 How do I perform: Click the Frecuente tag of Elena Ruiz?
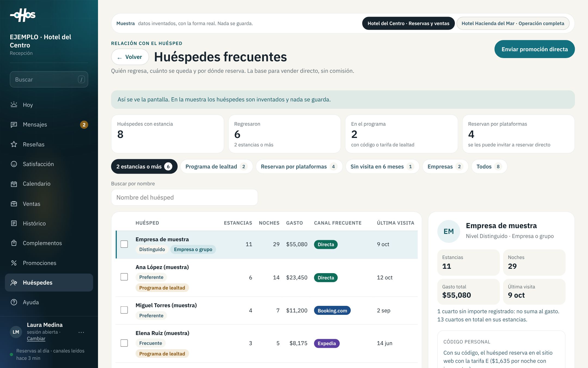click(x=151, y=343)
